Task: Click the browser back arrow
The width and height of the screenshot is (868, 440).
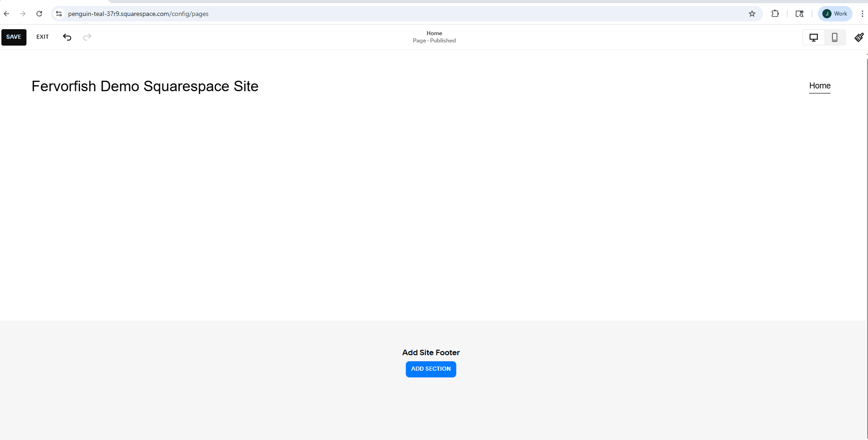Action: pos(6,14)
